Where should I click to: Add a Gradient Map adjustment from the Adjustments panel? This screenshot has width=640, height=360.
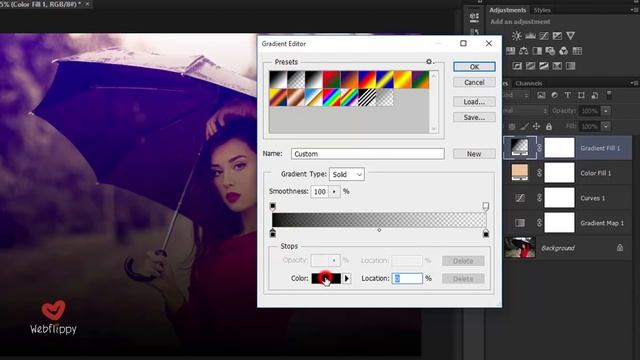[571, 66]
